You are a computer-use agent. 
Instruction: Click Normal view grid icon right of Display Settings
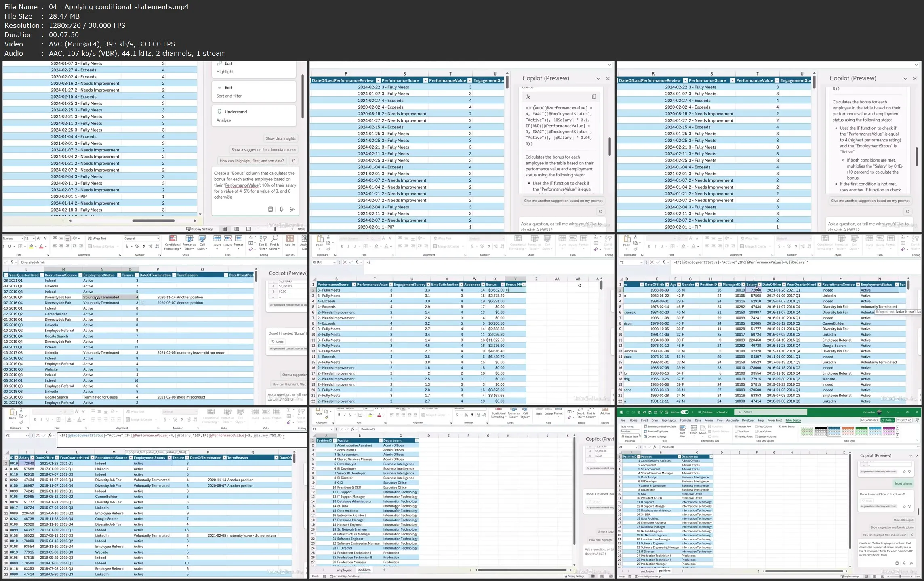tap(225, 229)
